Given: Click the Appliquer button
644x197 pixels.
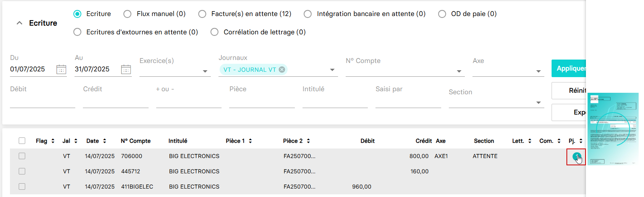Looking at the screenshot, I should pos(569,68).
